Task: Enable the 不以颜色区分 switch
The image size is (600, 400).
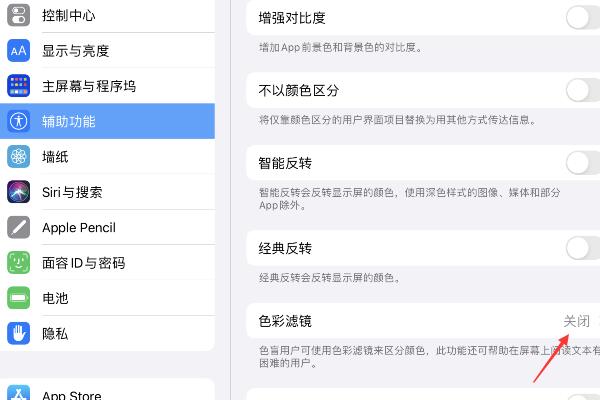Action: point(583,90)
